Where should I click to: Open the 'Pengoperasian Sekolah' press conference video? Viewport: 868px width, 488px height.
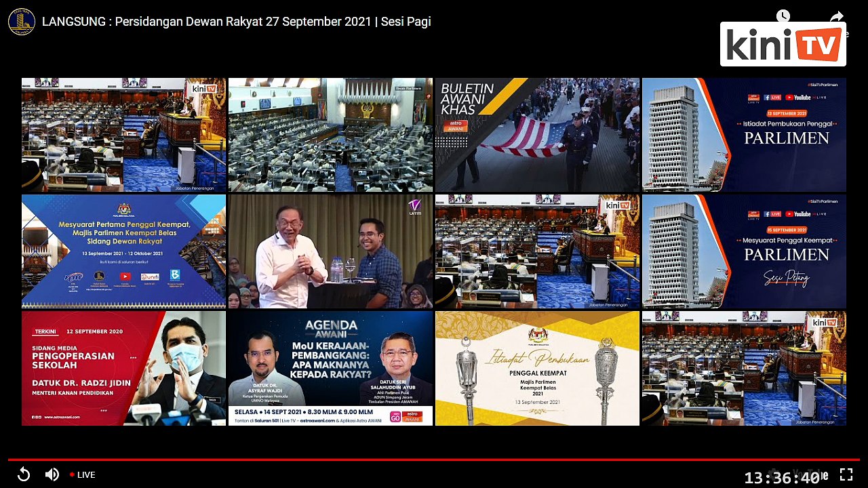123,368
